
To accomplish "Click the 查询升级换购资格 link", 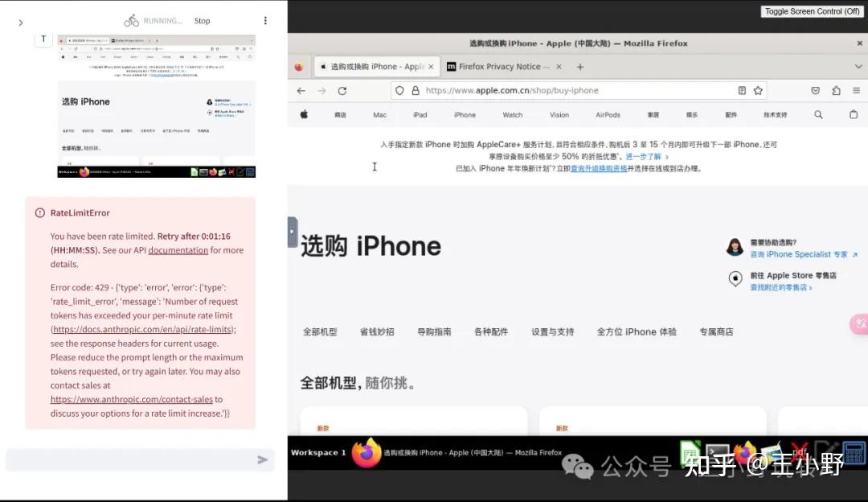I will [599, 169].
